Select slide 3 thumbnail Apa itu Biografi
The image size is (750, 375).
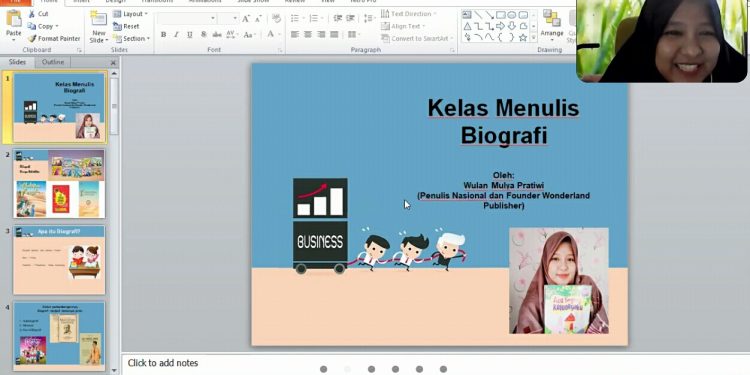[59, 260]
